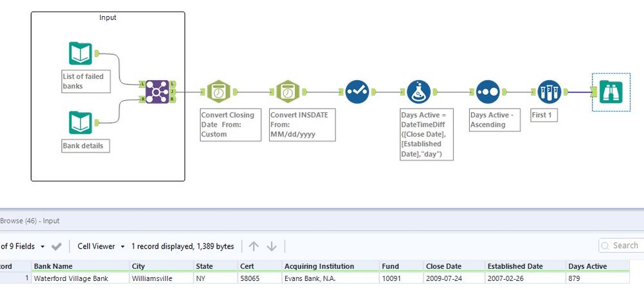Click the Close Date column header
The width and height of the screenshot is (644, 290).
(454, 266)
